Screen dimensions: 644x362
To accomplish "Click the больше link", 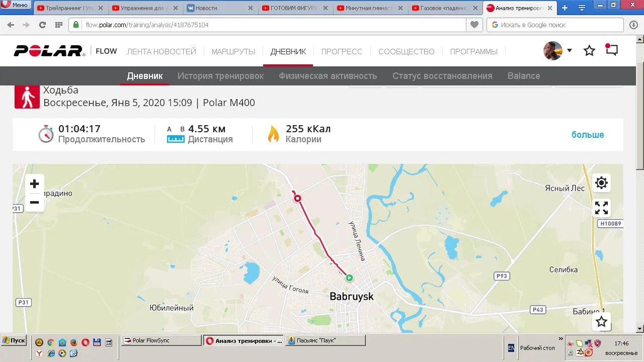I will (x=588, y=134).
